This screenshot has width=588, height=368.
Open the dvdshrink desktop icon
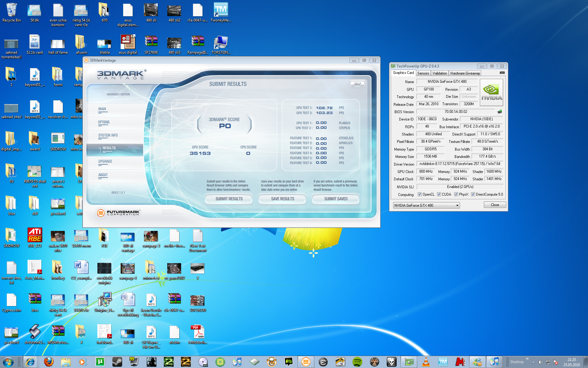[x=35, y=335]
